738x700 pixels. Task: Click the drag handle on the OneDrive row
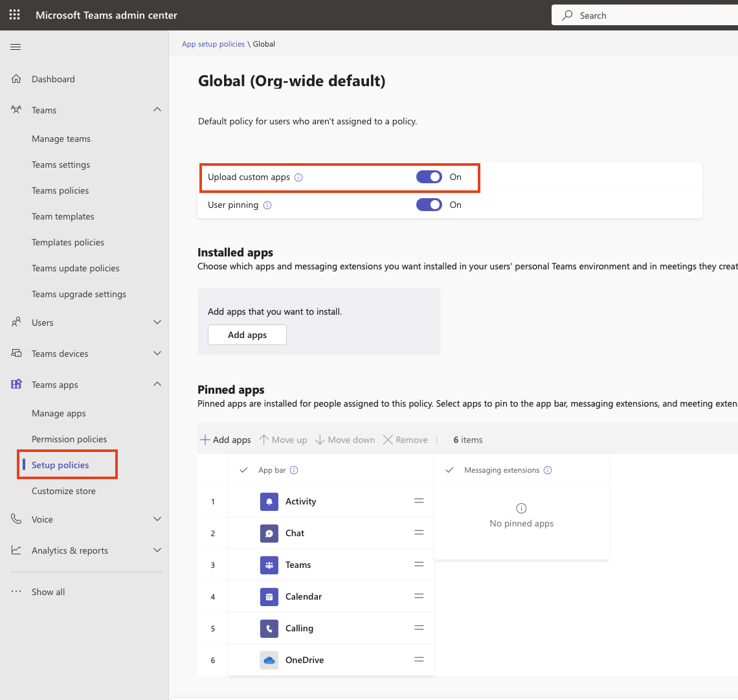pos(419,659)
